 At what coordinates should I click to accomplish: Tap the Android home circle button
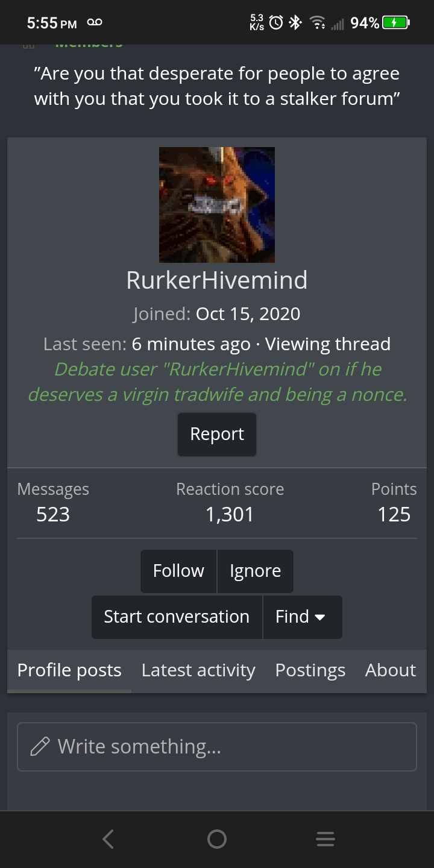[217, 839]
